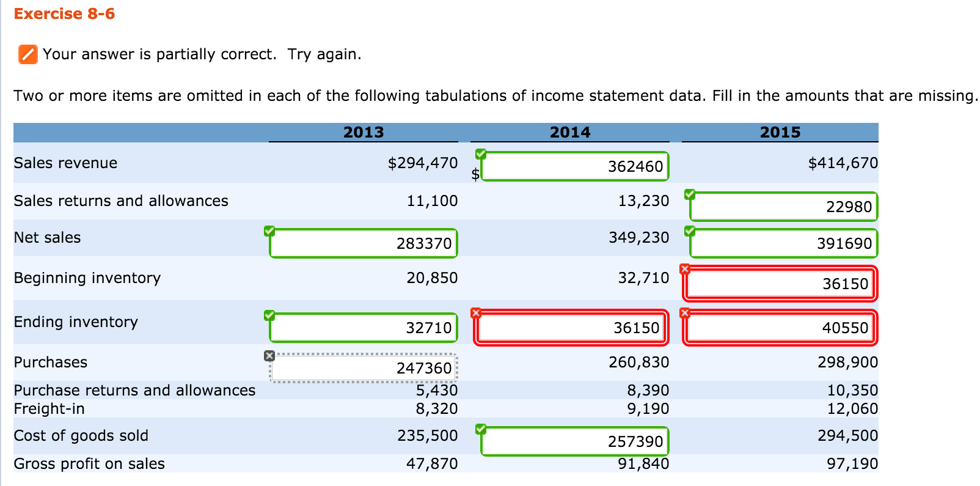
Task: Click green checkmark beside 2013 Net sales
Action: 269,231
